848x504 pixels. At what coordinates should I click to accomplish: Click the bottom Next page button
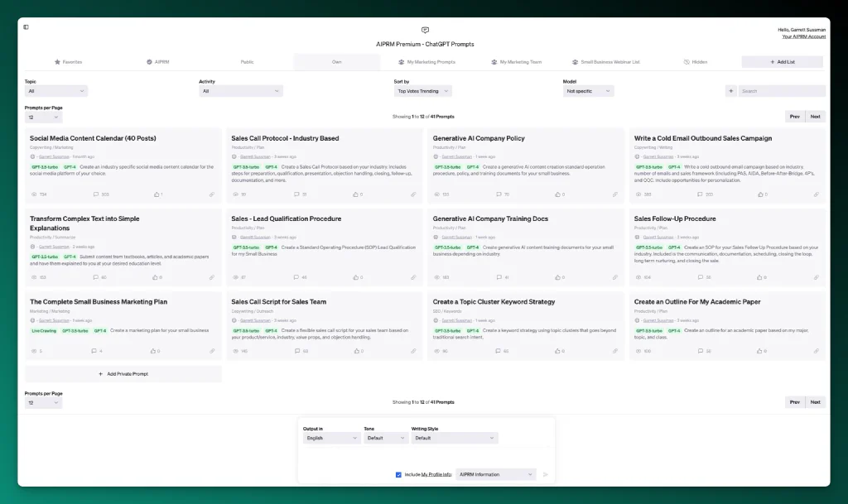815,402
